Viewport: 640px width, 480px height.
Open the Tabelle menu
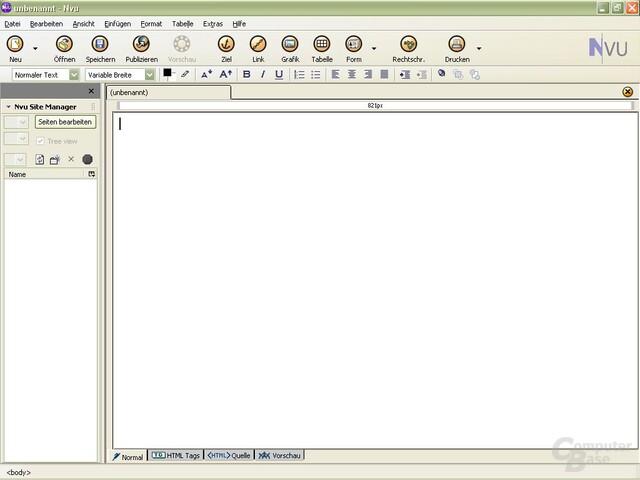coord(182,24)
